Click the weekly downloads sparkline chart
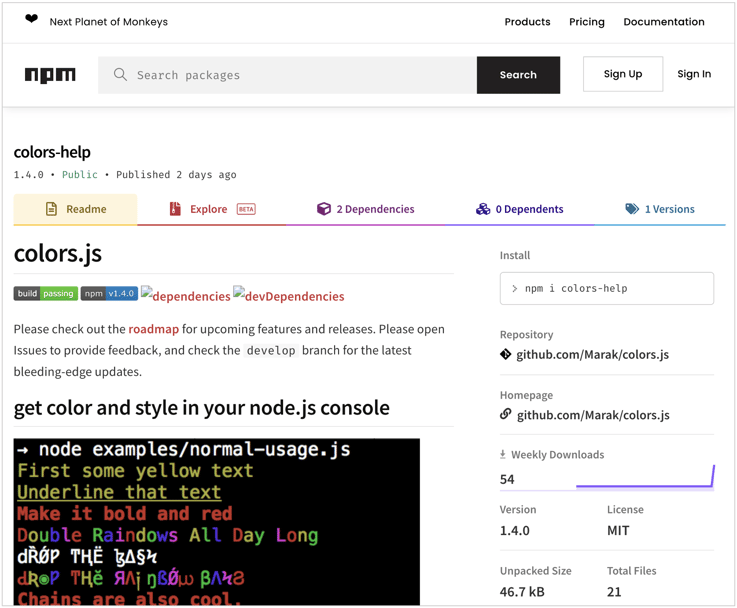737x608 pixels. (645, 477)
